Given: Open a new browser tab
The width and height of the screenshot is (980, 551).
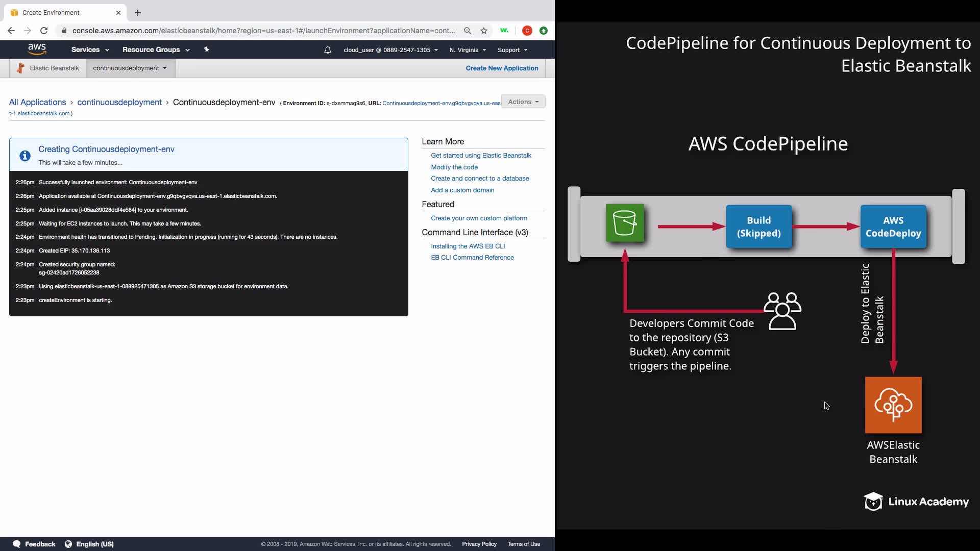Looking at the screenshot, I should point(138,13).
